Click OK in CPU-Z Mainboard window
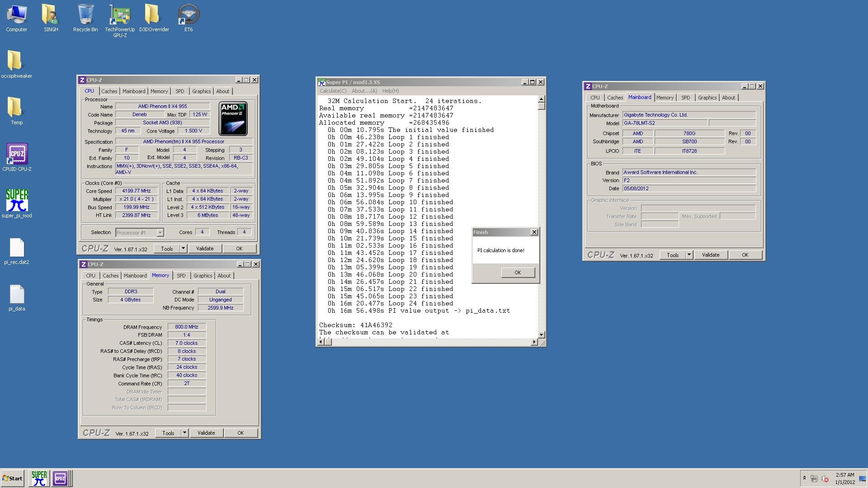The image size is (868, 488). pos(745,255)
